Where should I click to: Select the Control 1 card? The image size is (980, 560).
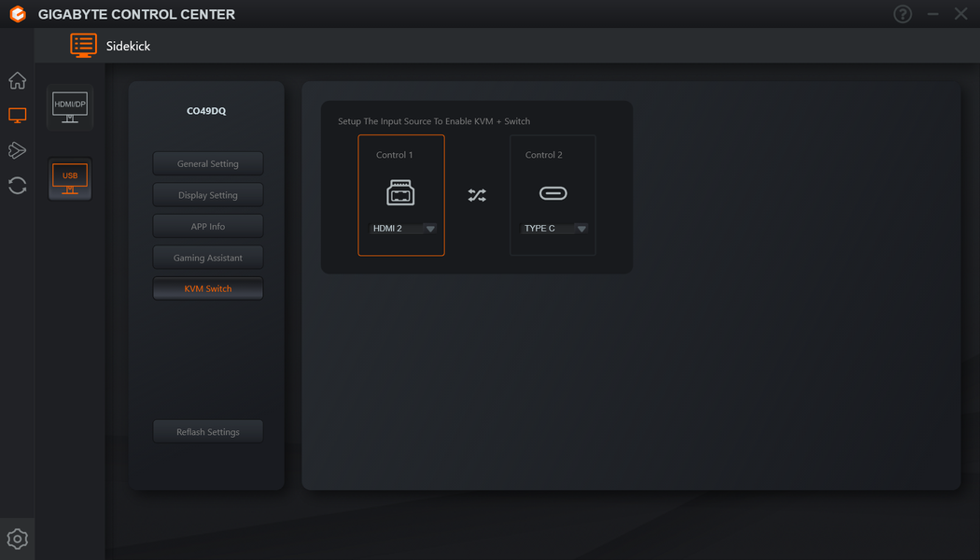(401, 195)
